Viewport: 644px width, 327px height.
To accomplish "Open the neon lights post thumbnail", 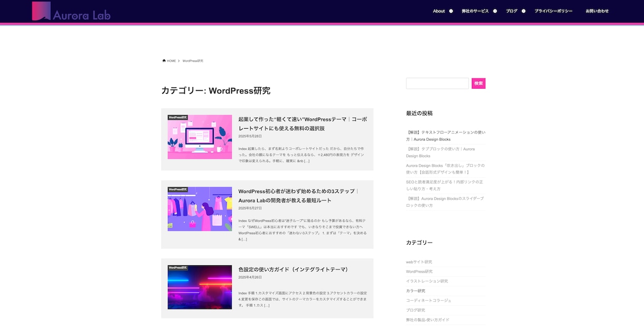I will 200,287.
